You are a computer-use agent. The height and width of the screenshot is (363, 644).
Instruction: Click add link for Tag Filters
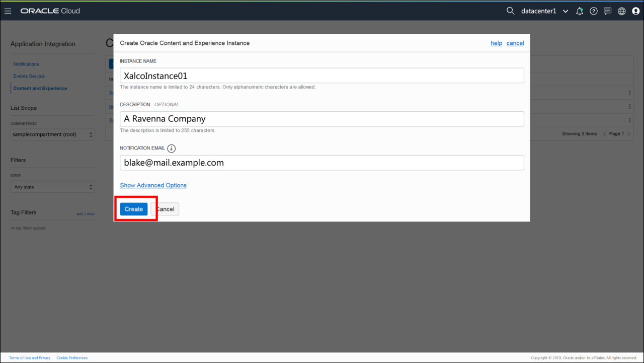(x=79, y=214)
